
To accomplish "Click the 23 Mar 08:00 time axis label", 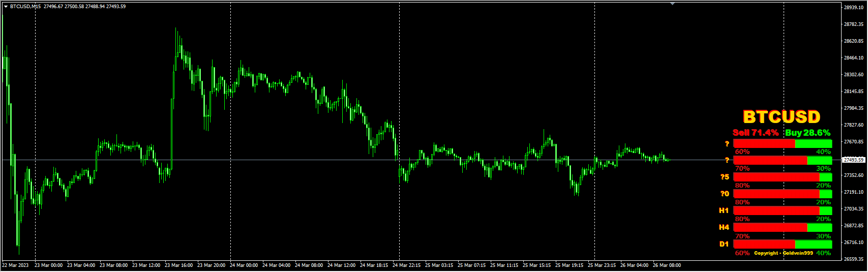I will [113, 265].
